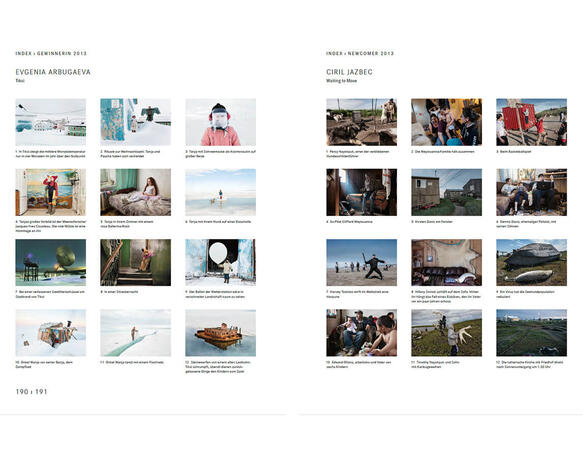Select the person standing on ice floe photo

(220, 192)
